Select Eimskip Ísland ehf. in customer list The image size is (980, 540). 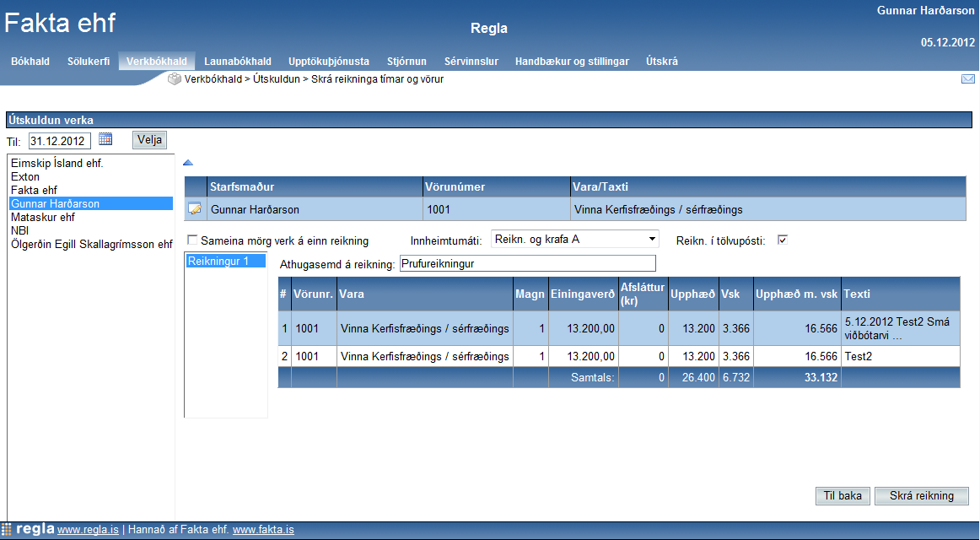pos(57,164)
